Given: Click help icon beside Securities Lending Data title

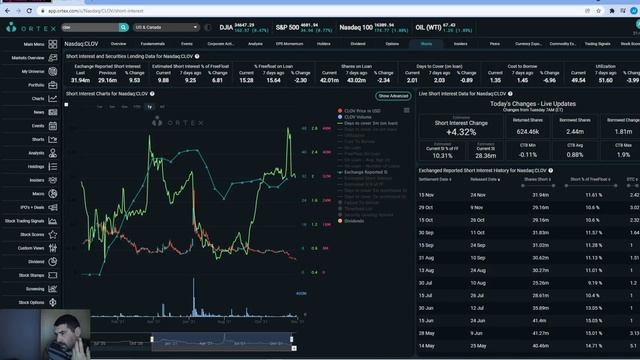Looking at the screenshot, I should pos(197,56).
